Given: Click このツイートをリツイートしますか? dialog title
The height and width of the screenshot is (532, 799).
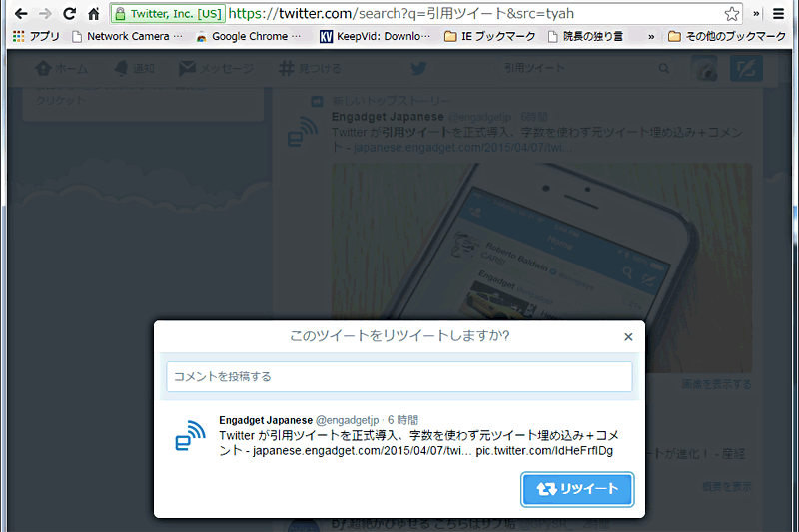Looking at the screenshot, I should 399,336.
